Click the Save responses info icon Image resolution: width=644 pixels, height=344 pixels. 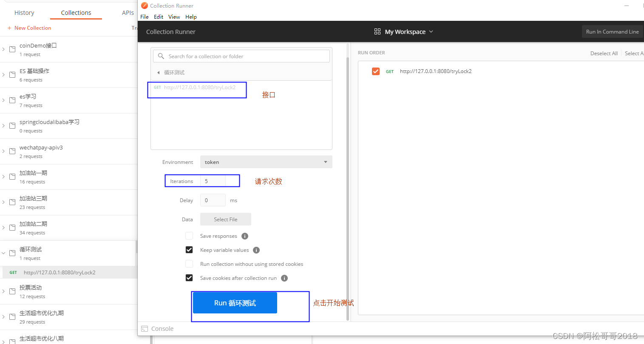[245, 236]
